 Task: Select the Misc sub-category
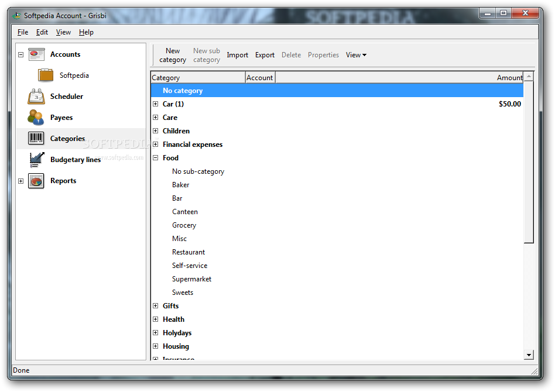pos(179,239)
